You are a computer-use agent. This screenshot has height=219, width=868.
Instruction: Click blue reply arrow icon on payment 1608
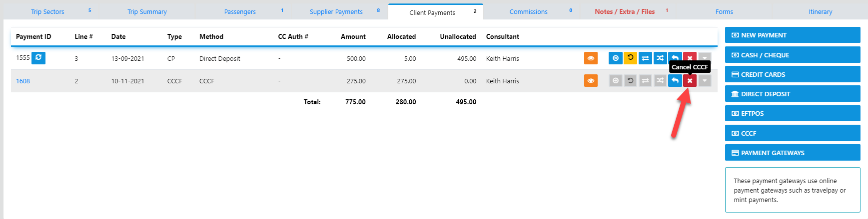point(675,80)
